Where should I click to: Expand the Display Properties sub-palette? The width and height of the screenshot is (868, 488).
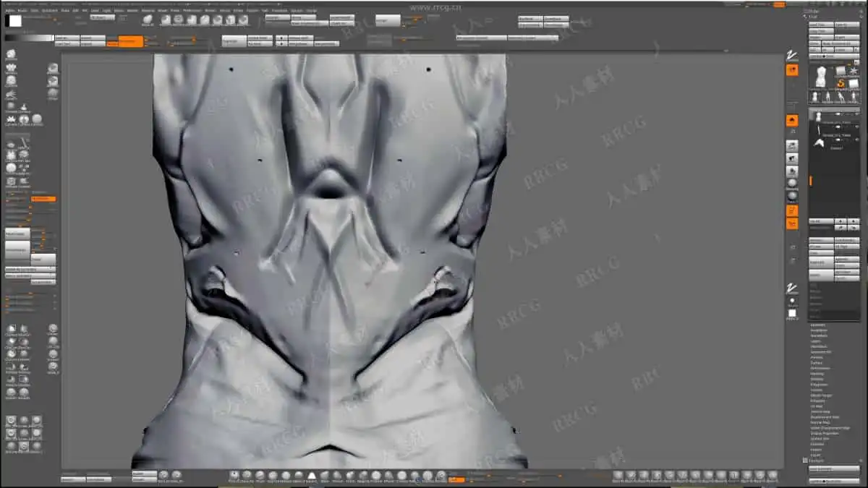coord(825,433)
